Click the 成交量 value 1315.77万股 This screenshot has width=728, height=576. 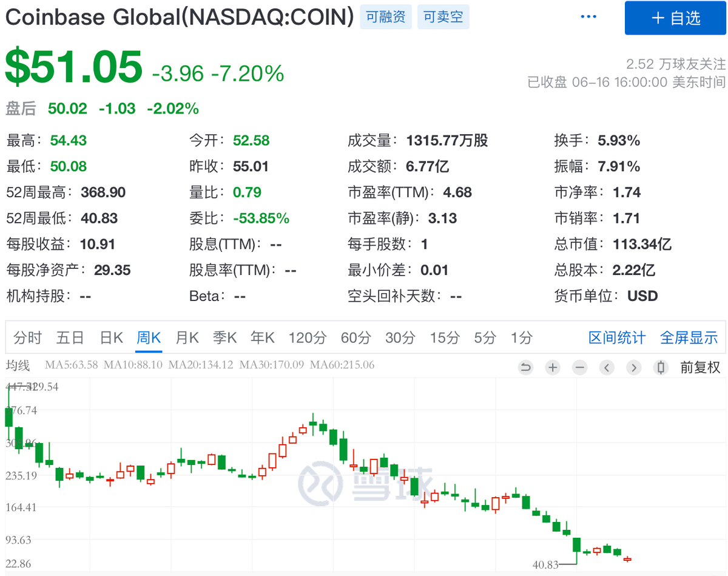point(447,141)
